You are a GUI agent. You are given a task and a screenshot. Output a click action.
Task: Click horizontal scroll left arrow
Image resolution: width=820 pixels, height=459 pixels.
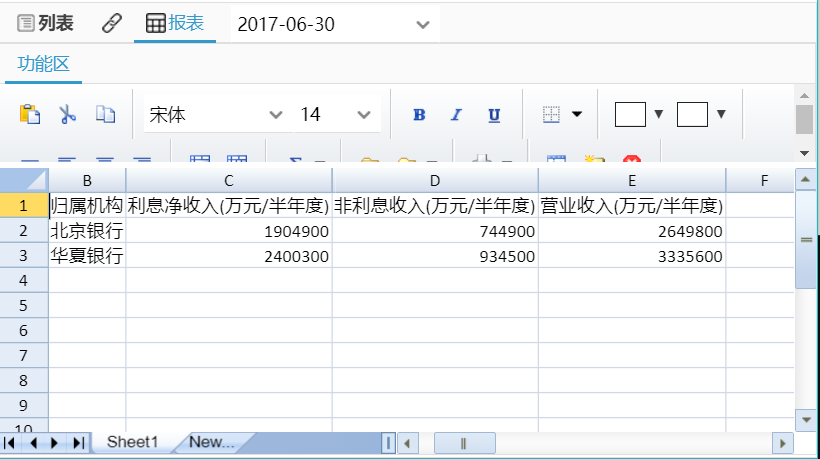407,444
